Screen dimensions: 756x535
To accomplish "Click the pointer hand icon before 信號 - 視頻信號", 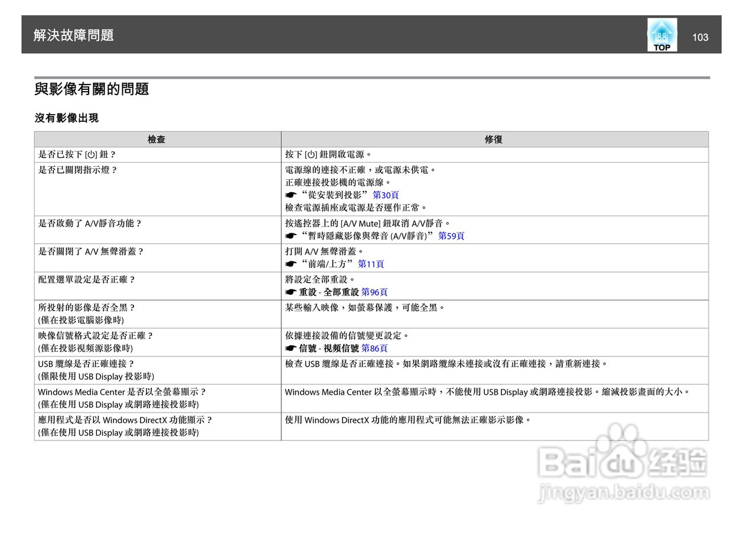I will point(290,348).
